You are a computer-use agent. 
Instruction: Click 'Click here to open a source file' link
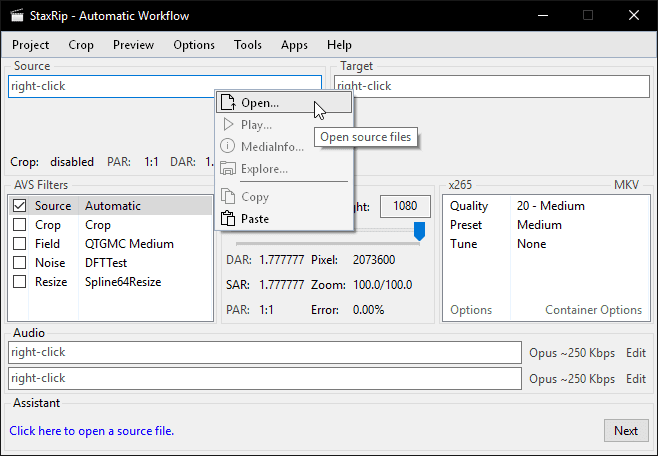[91, 431]
